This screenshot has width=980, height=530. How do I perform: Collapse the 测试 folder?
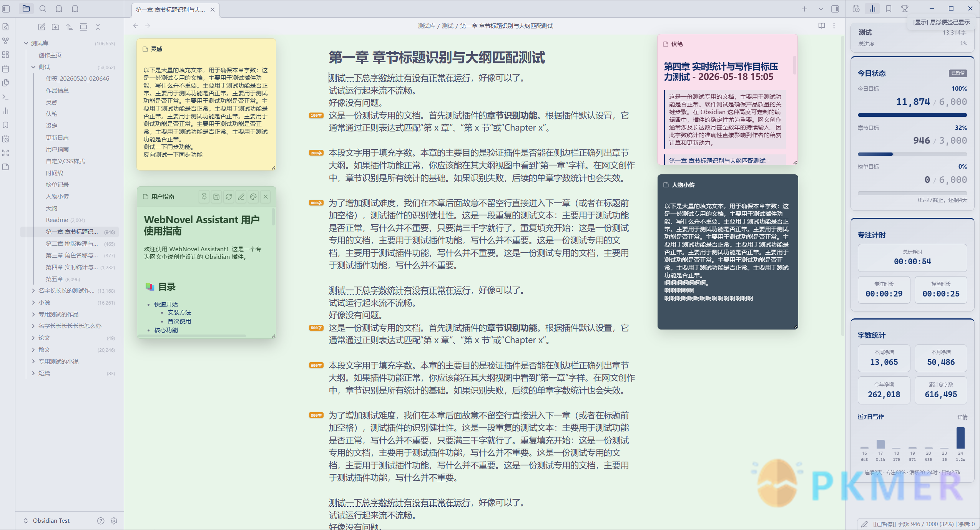[33, 67]
